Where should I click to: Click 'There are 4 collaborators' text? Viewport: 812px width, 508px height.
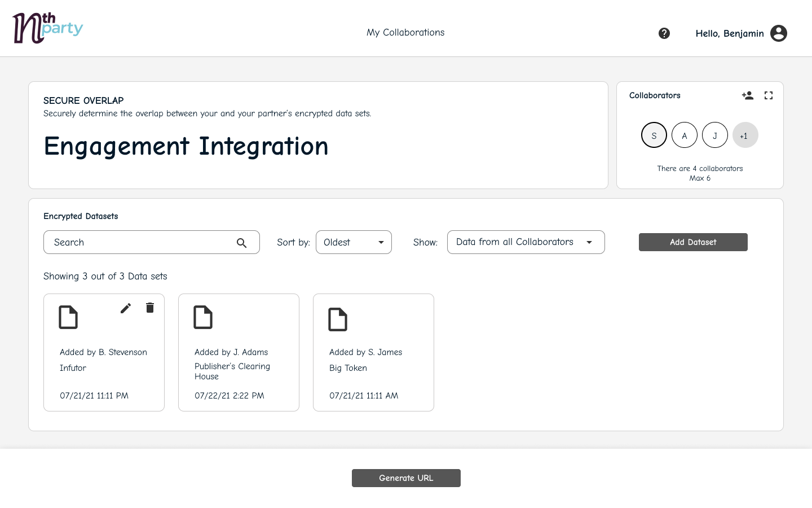[700, 169]
